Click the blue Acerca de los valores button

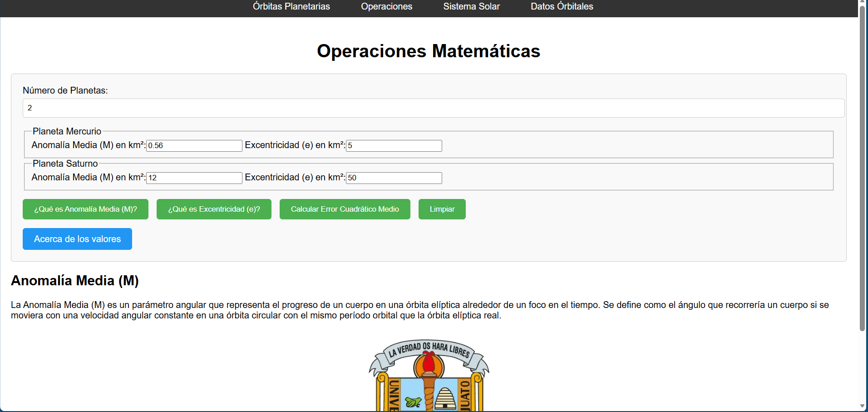click(77, 239)
